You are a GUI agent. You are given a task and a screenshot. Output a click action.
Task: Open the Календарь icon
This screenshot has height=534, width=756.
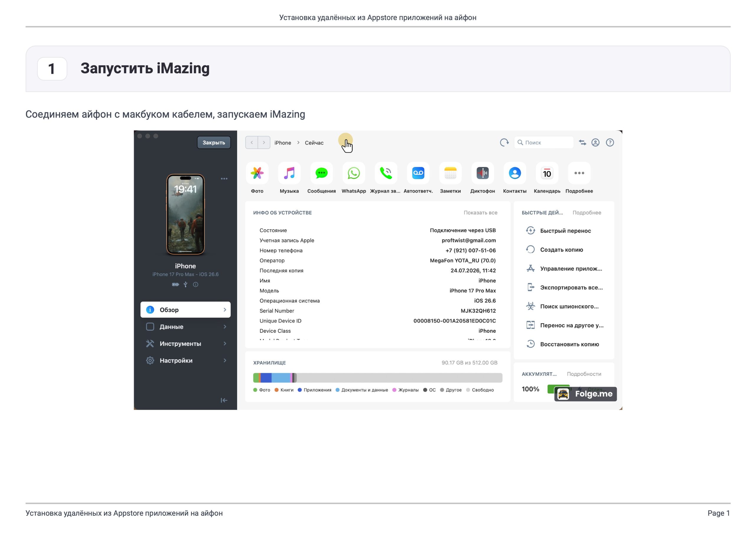(x=547, y=173)
